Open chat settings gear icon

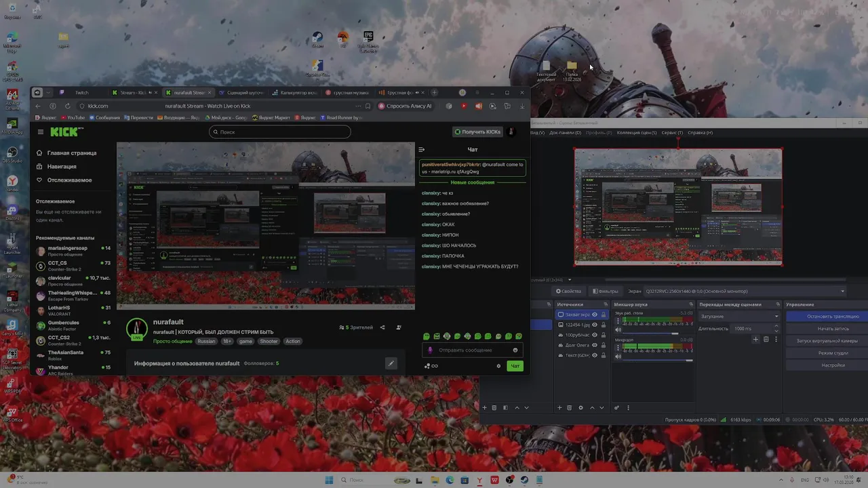click(x=498, y=366)
